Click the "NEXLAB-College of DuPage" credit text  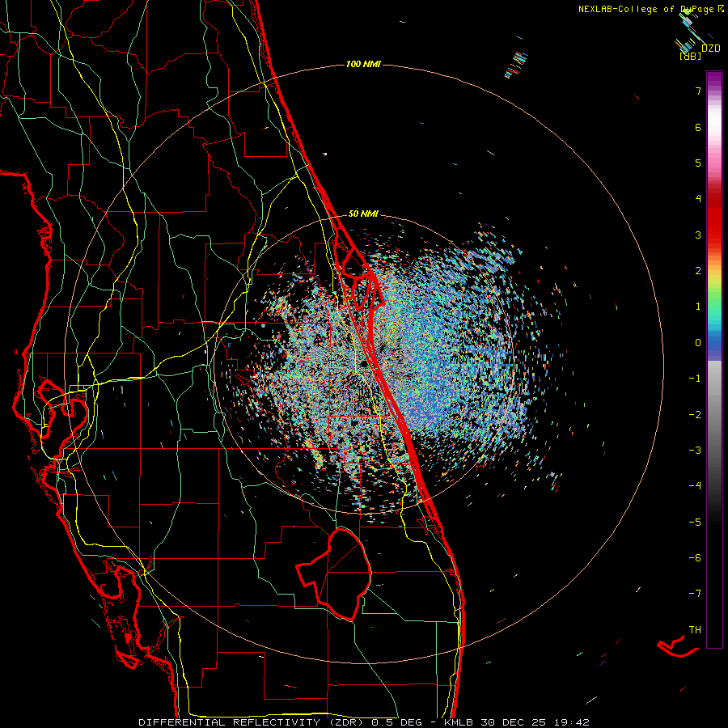click(x=647, y=9)
